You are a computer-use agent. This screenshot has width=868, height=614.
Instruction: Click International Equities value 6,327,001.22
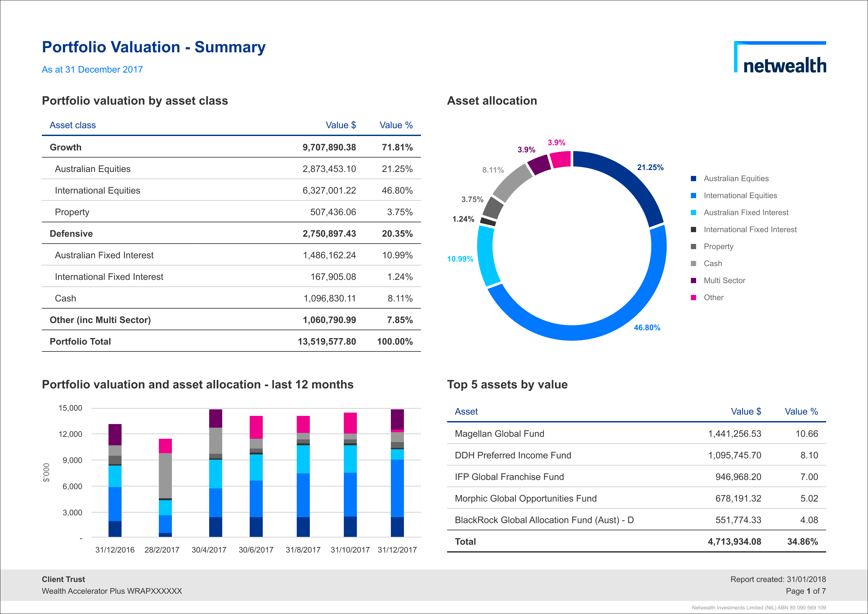pos(329,190)
